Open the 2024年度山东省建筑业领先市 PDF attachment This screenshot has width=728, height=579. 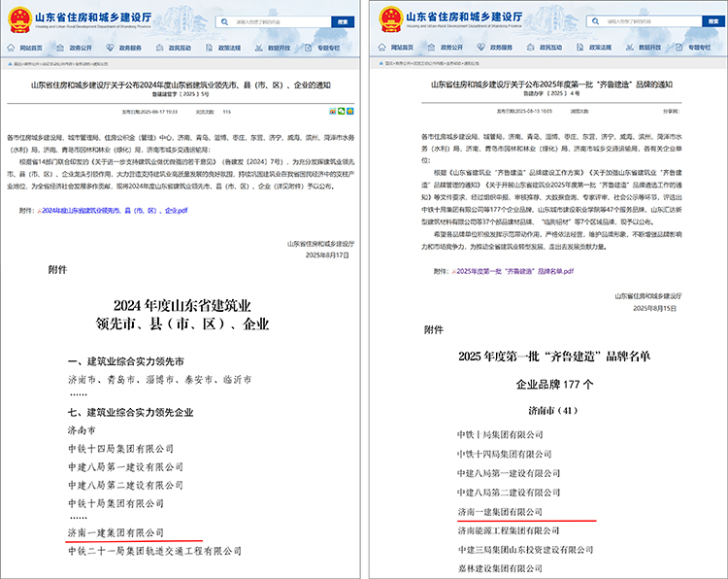116,209
